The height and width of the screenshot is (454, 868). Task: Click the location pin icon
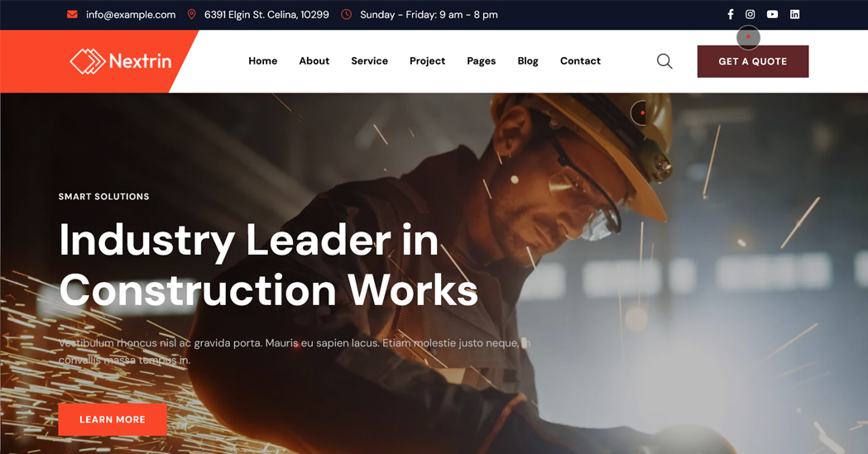tap(191, 14)
